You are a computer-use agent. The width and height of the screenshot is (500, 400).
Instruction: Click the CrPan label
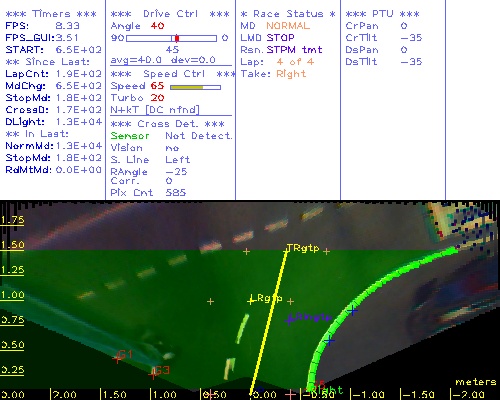[x=362, y=26]
